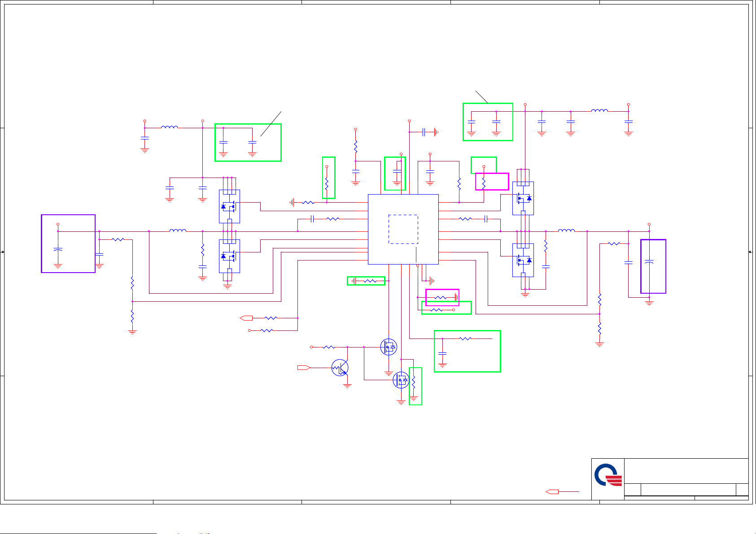Select the upper circled MOSFET below the IC
Image resolution: width=756 pixels, height=534 pixels.
tap(389, 347)
